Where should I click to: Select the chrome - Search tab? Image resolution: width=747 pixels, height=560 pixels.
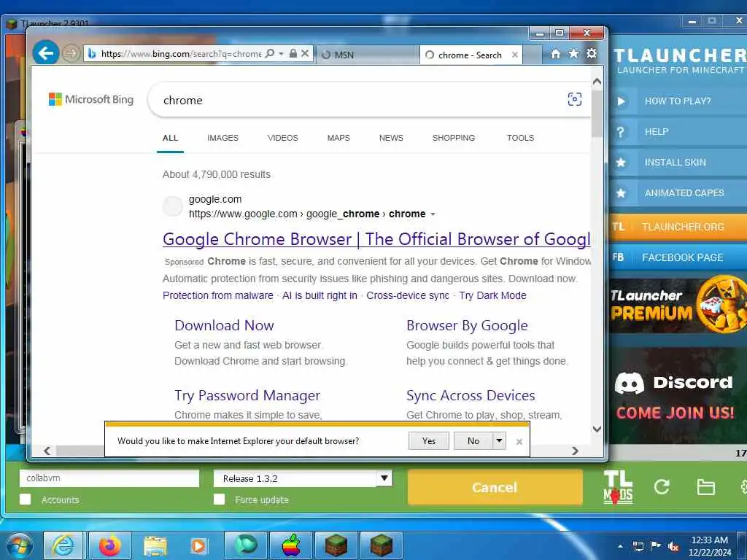click(471, 55)
